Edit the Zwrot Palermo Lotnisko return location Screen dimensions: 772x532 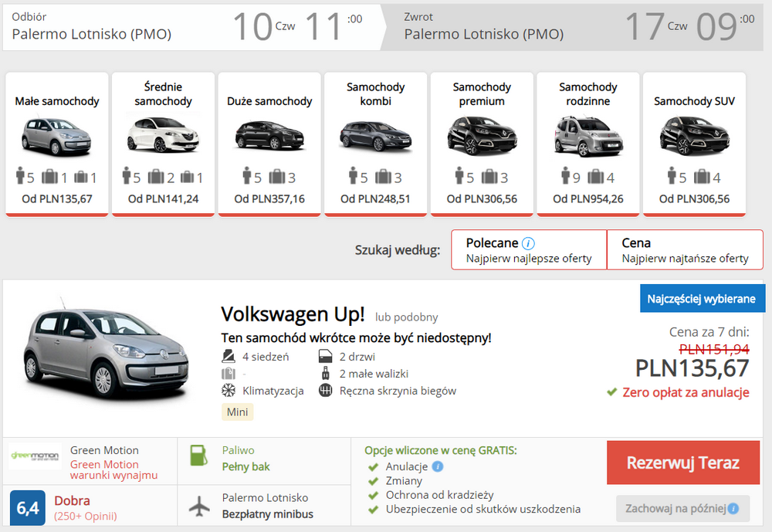pyautogui.click(x=484, y=34)
